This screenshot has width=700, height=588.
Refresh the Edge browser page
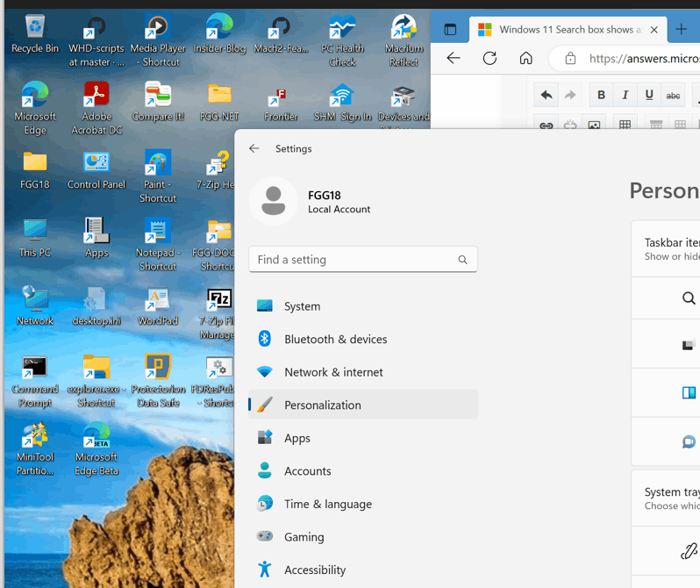[x=489, y=58]
